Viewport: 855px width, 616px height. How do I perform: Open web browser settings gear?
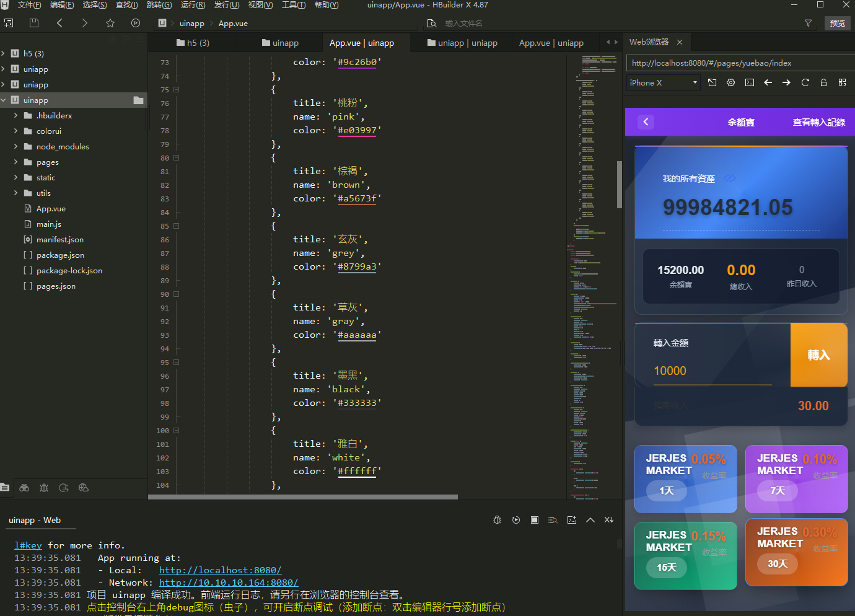pos(731,82)
